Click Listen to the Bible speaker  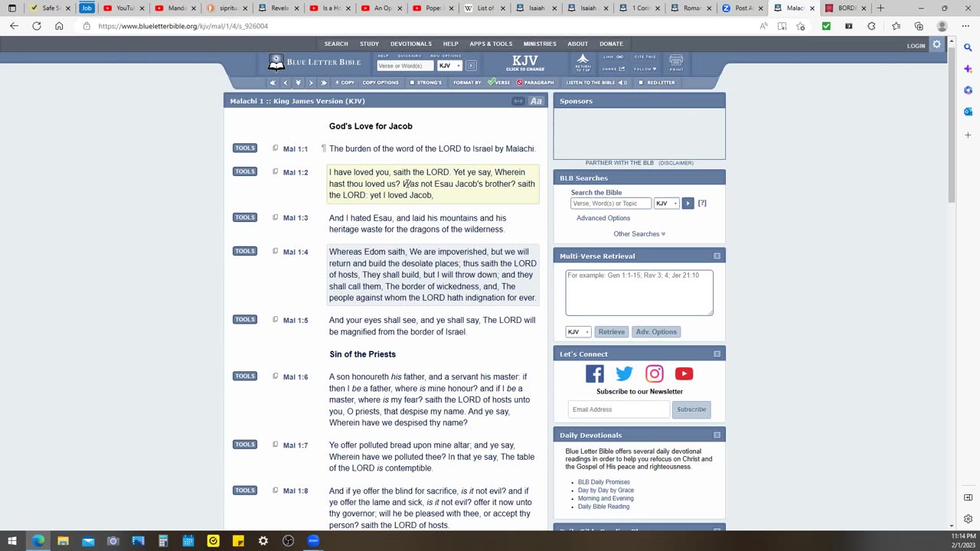click(596, 83)
